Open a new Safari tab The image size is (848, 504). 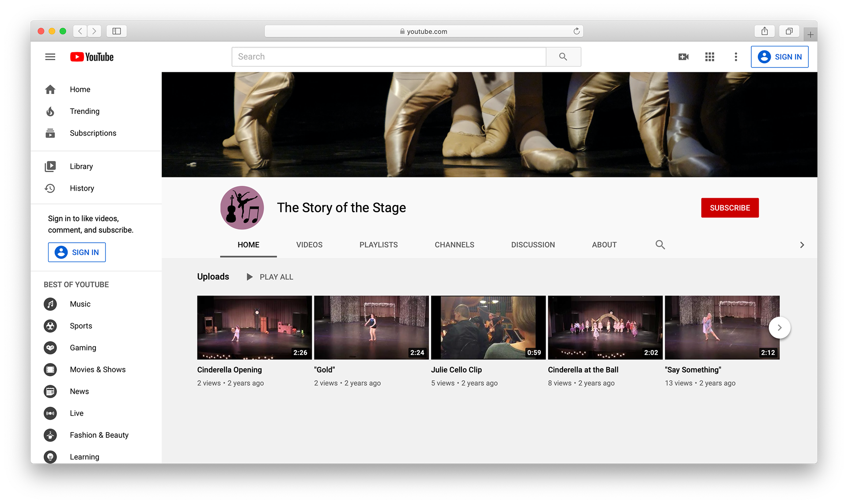[x=810, y=34]
